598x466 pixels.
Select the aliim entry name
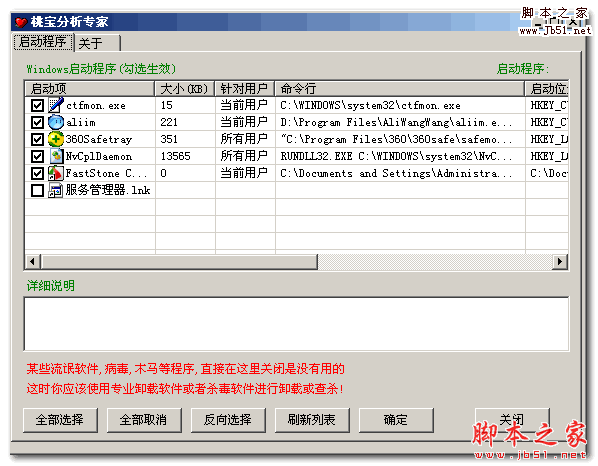(81, 122)
